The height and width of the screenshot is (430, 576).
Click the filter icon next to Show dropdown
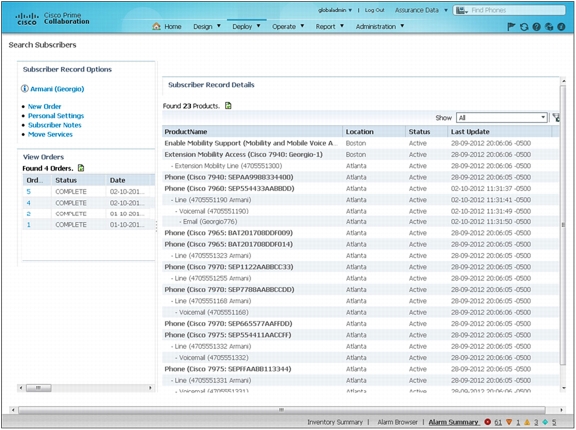556,118
